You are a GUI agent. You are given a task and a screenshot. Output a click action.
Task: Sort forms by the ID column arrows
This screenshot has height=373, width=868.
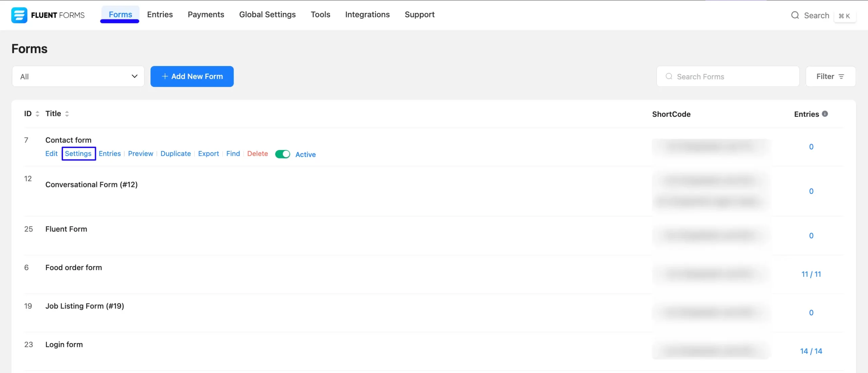37,113
